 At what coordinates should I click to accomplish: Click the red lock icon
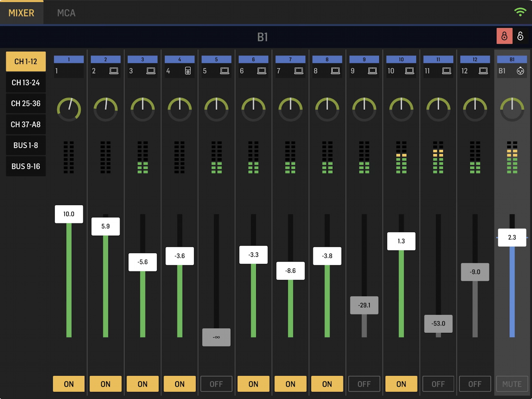tap(504, 36)
